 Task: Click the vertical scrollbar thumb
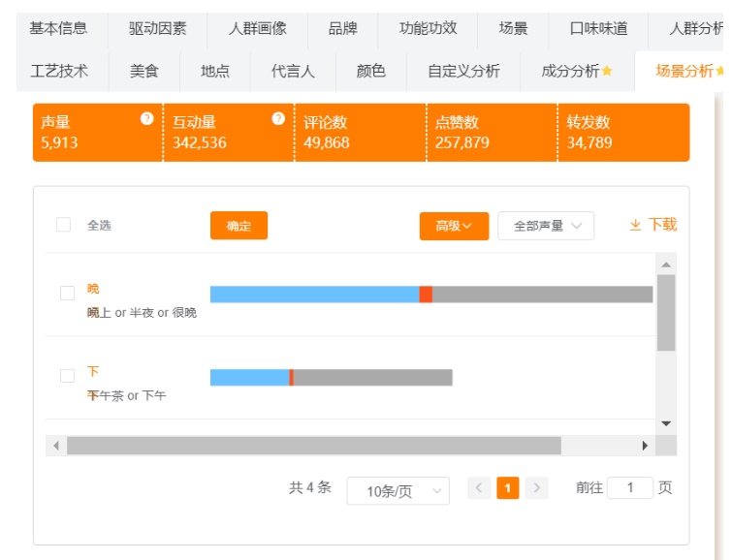[666, 313]
